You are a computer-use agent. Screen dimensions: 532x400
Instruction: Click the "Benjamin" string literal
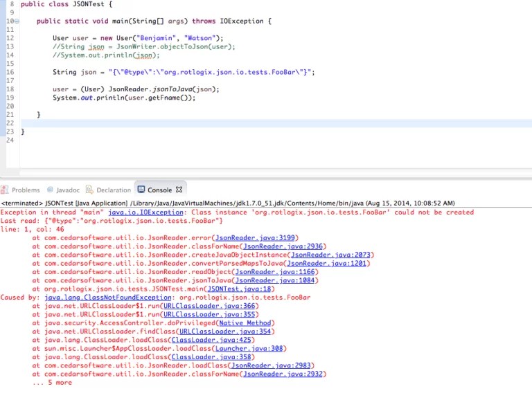point(156,38)
